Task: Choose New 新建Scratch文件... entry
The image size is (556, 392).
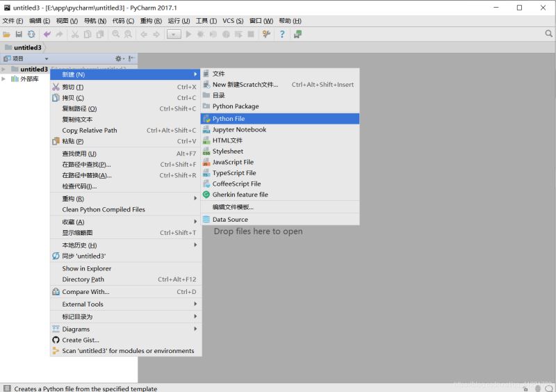Action: coord(280,85)
